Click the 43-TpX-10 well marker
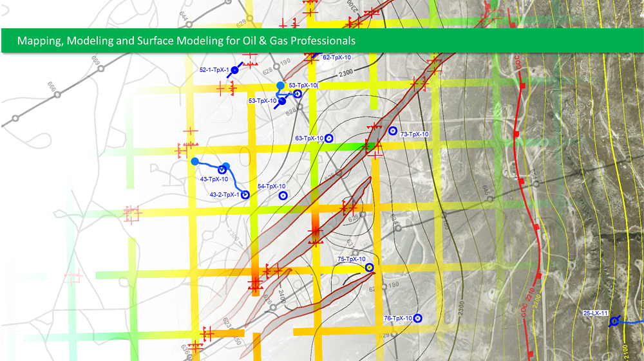The image size is (644, 361). tap(223, 170)
